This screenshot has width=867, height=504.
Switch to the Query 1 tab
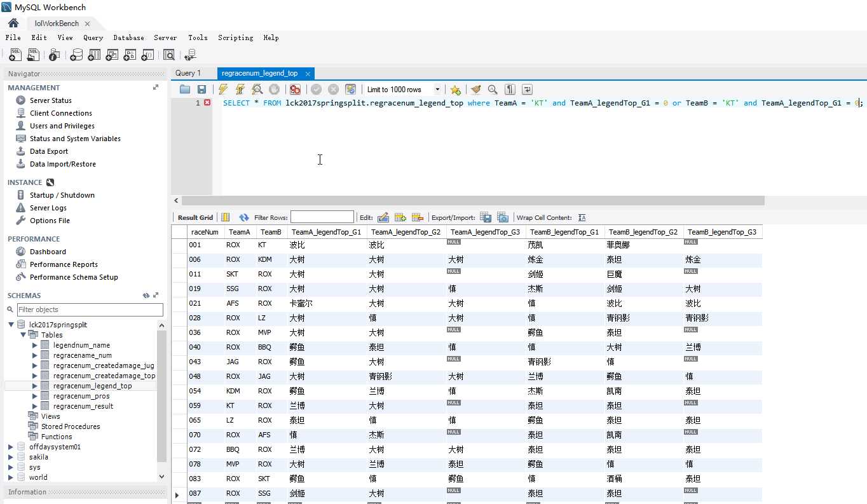pos(188,73)
